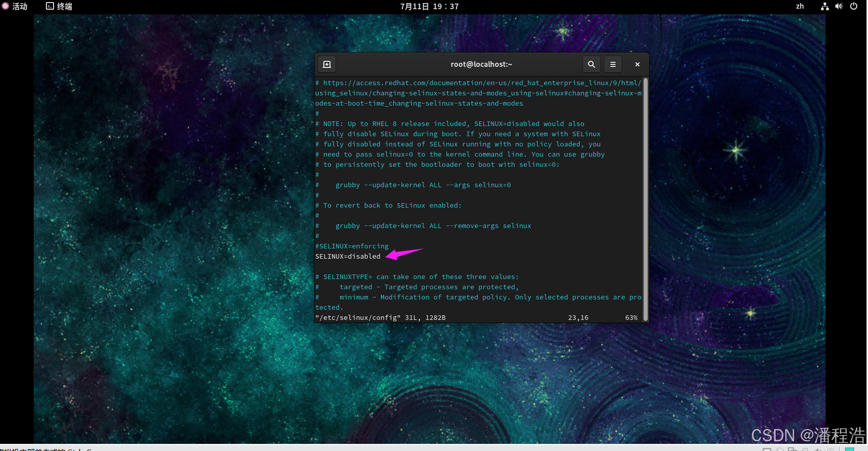
Task: Click the root@localhost:~ window title
Action: [481, 64]
